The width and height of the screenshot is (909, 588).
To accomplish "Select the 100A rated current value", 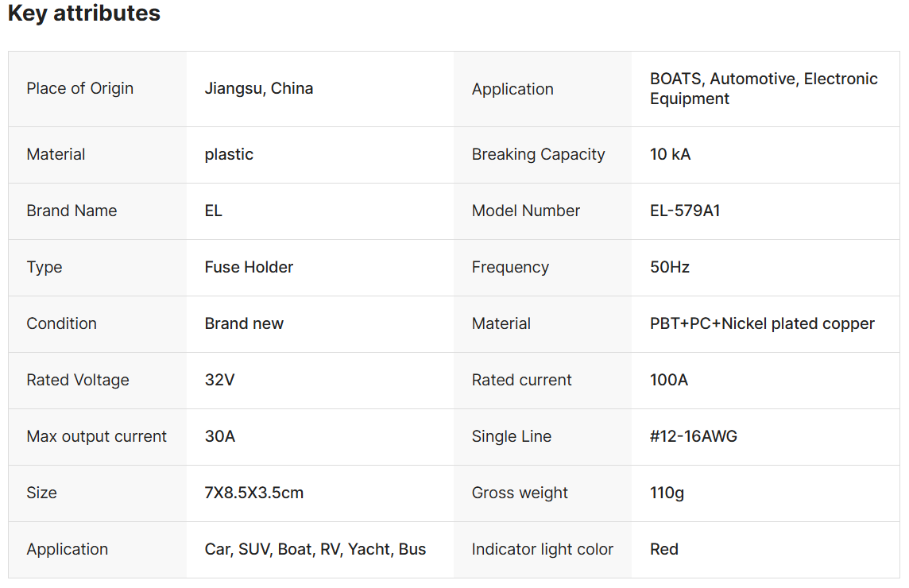I will 668,380.
